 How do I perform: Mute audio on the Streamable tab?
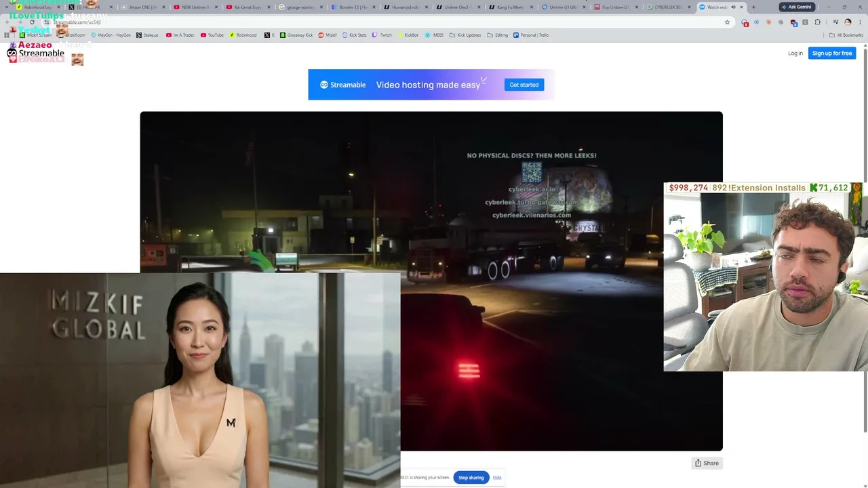[733, 7]
